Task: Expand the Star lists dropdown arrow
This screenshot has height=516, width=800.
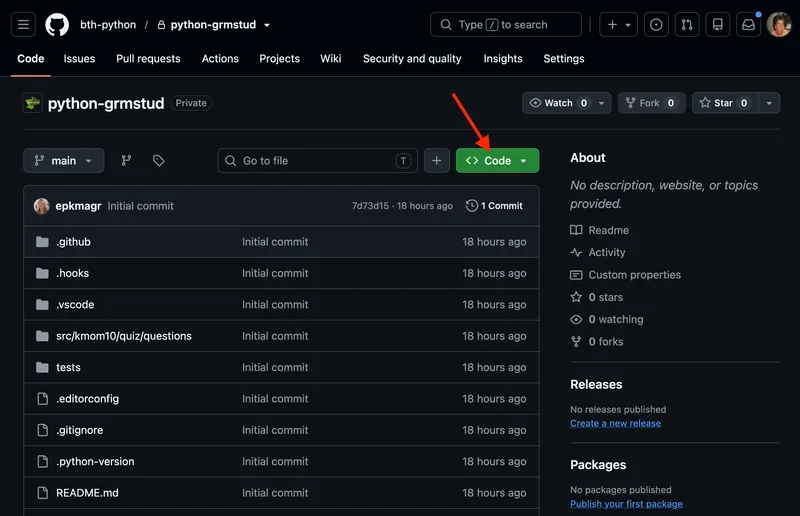Action: click(x=769, y=103)
